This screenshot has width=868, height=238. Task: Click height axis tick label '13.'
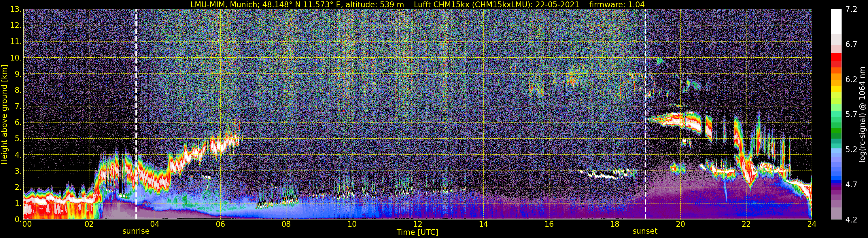coord(16,10)
